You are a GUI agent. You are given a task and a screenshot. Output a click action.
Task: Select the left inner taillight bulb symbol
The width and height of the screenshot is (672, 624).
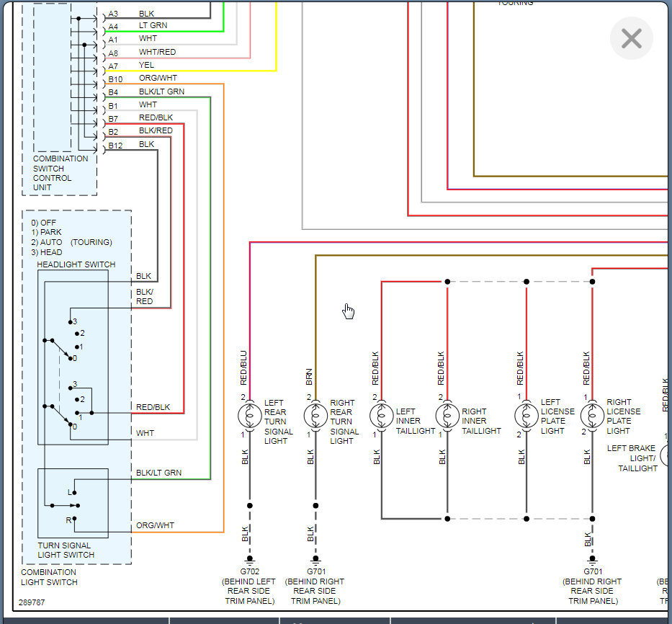(x=381, y=416)
